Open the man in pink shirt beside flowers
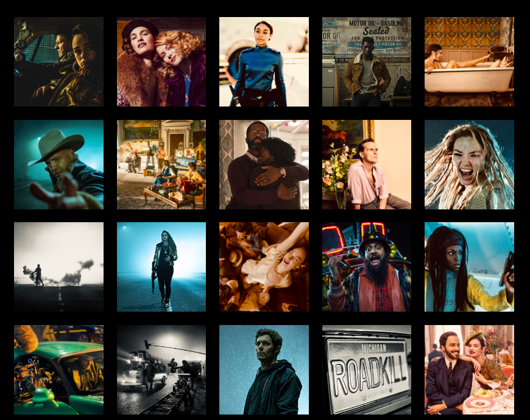 [x=367, y=164]
